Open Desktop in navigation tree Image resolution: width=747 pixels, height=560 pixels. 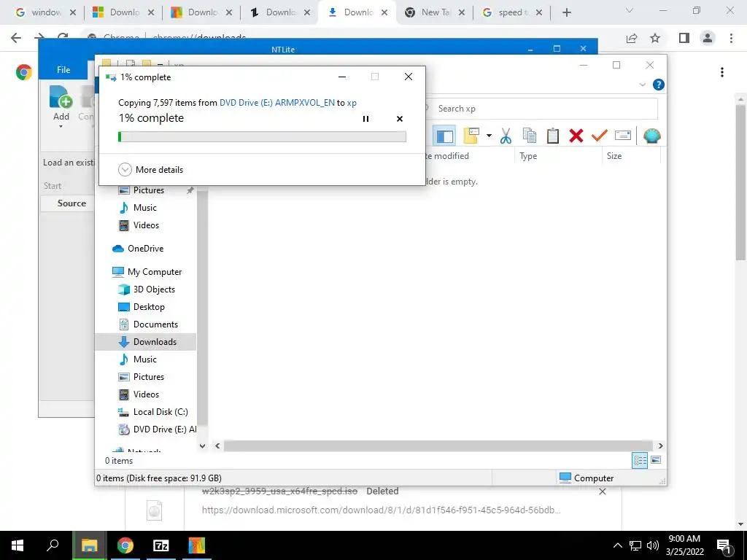click(x=149, y=307)
